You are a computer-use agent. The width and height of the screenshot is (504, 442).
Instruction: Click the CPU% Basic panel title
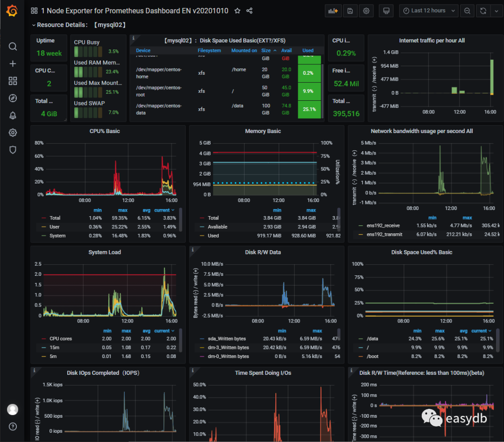[104, 131]
